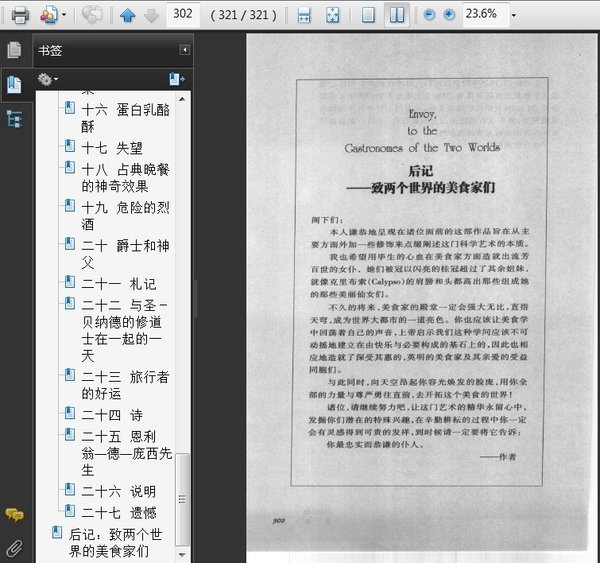
Task: Open the Comments panel icon
Action: [15, 515]
